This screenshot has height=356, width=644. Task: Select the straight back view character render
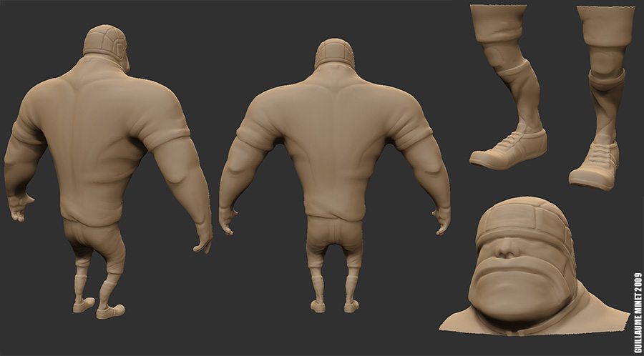tap(334, 177)
